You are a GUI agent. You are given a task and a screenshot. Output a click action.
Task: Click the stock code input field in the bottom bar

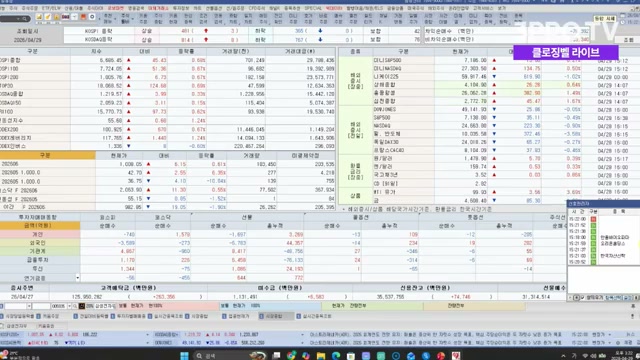59,306
